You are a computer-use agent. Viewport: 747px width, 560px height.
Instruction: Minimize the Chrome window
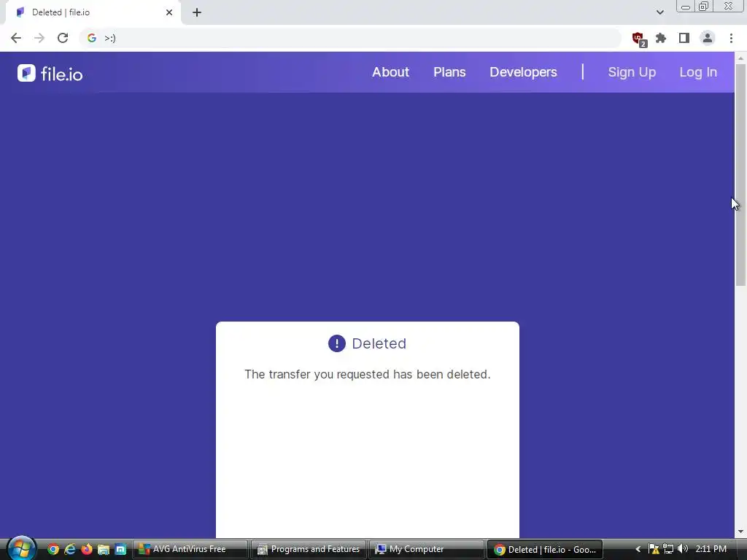point(686,7)
